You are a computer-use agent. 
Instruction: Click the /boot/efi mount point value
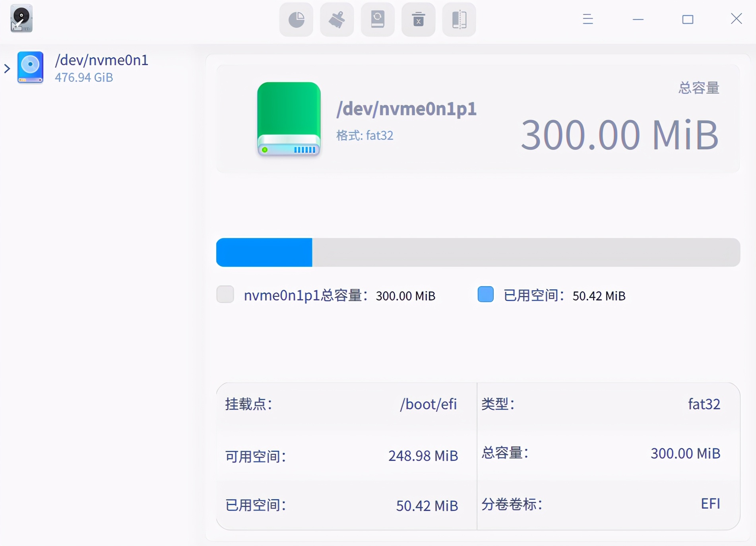coord(428,404)
